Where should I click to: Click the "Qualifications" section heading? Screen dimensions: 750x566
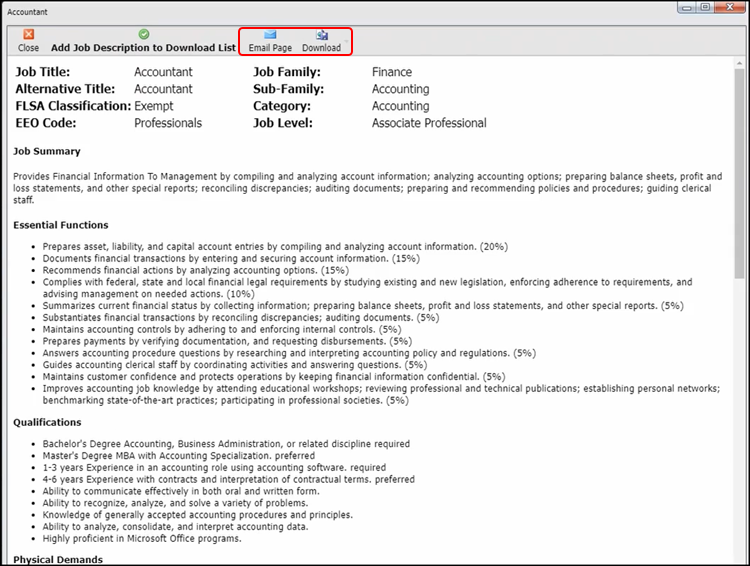(x=48, y=422)
